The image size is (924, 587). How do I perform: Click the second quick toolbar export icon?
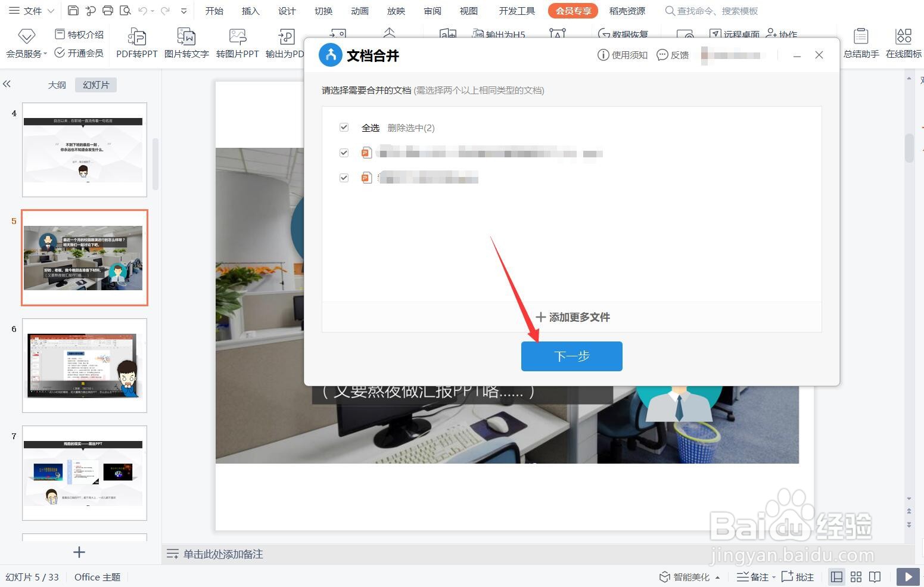(x=91, y=11)
